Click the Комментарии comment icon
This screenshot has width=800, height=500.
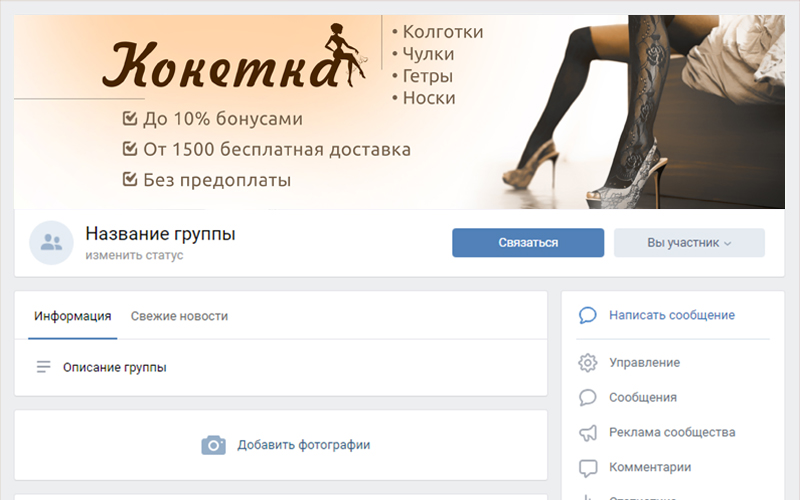coord(587,468)
